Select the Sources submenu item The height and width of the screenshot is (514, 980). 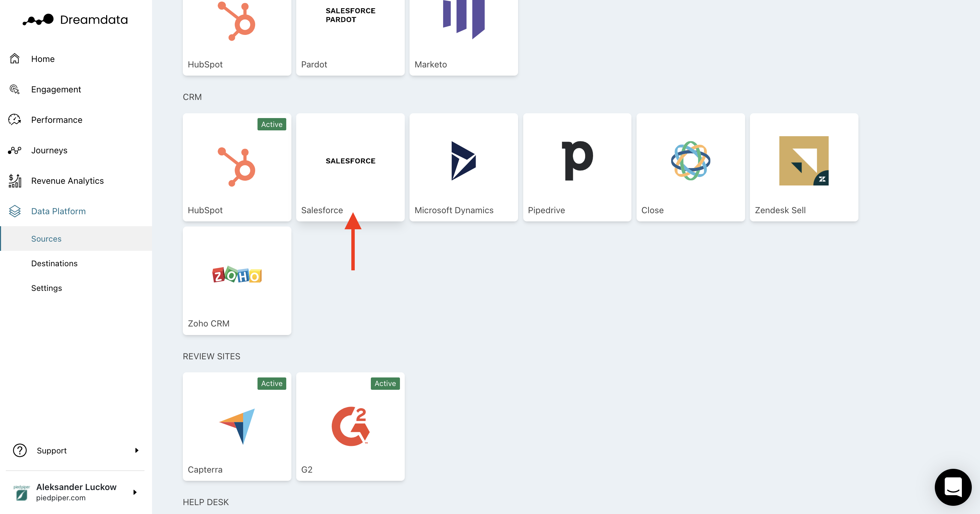(x=76, y=239)
